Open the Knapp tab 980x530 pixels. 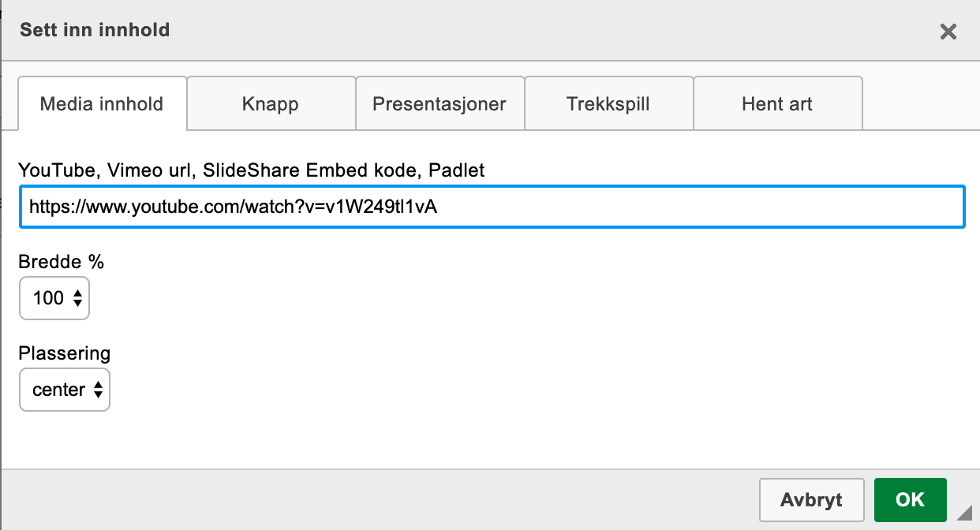[271, 103]
